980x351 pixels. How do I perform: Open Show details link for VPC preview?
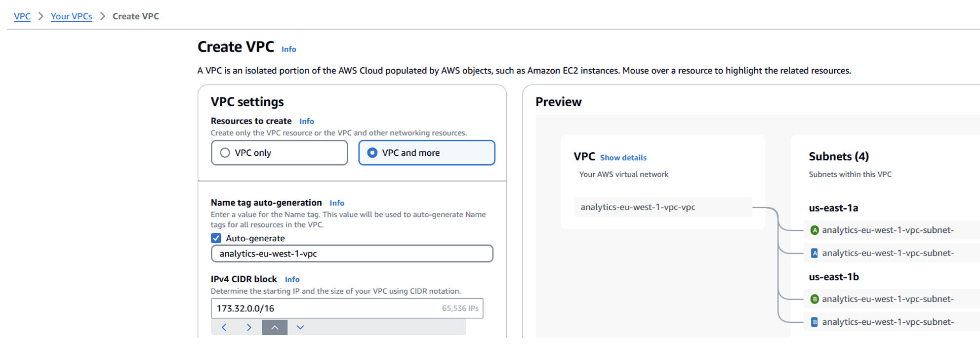pyautogui.click(x=623, y=158)
